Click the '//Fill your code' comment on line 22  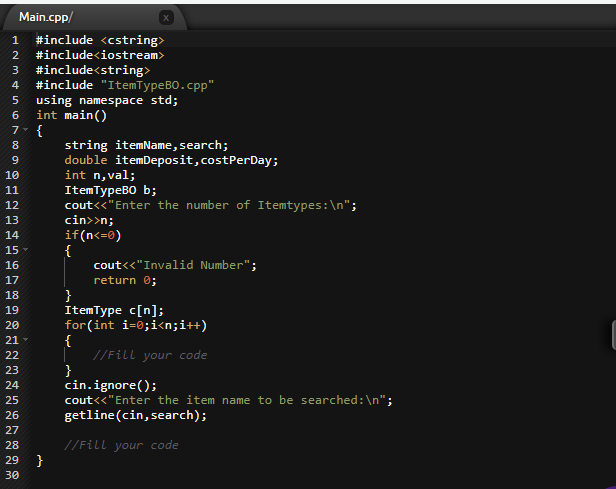[150, 355]
